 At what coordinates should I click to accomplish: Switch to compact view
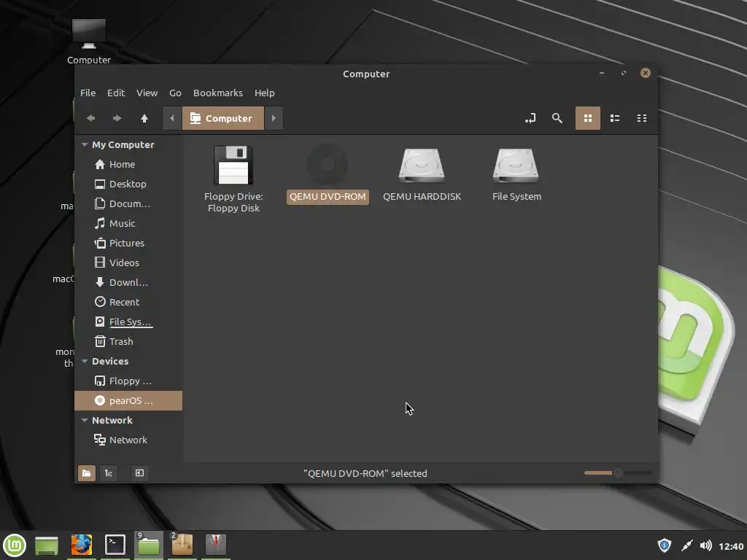click(642, 118)
